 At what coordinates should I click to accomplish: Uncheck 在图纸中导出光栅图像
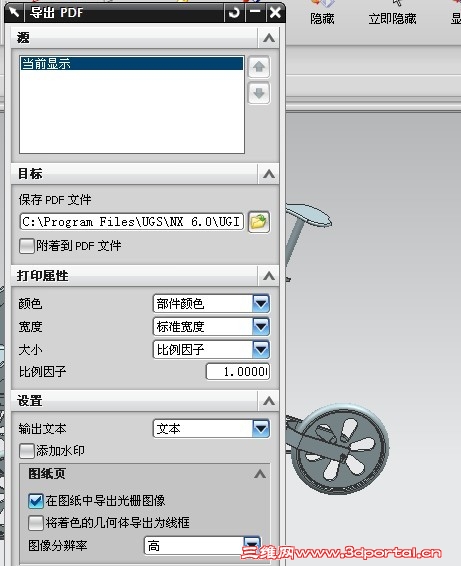(36, 501)
